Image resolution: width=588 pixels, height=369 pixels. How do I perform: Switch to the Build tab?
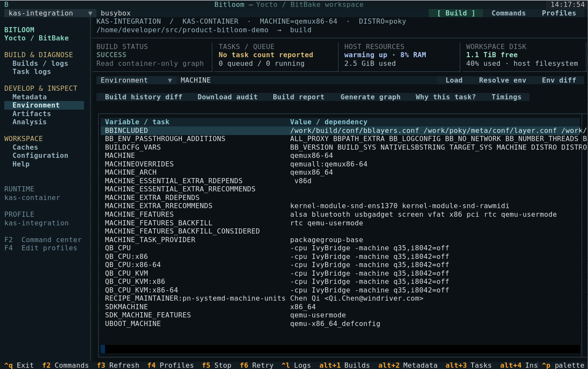[x=456, y=13]
